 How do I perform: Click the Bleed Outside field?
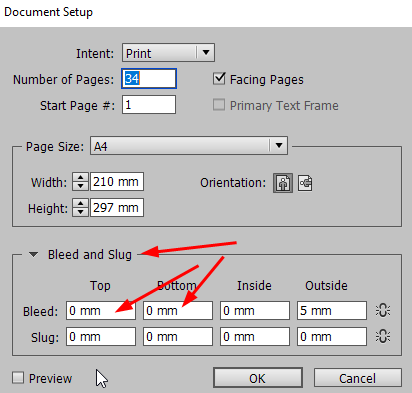pyautogui.click(x=332, y=311)
